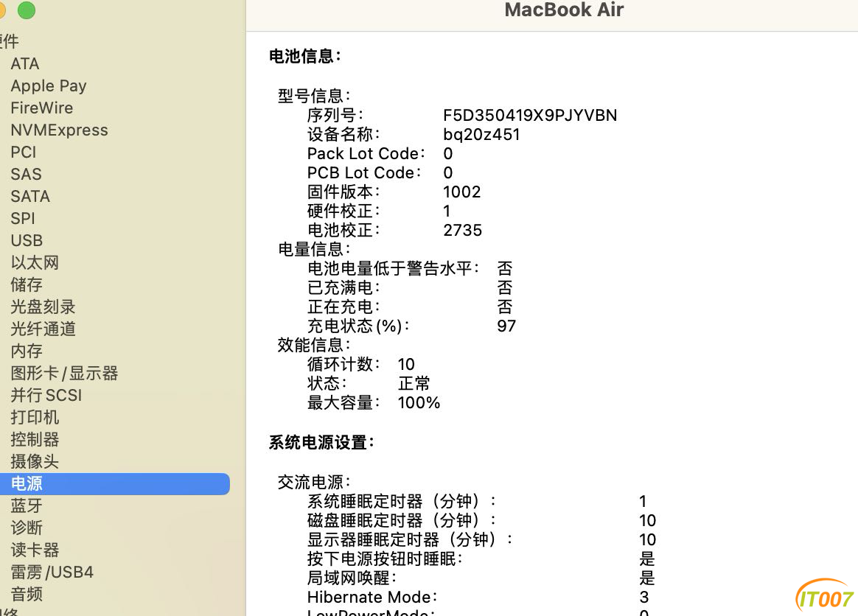Image resolution: width=858 pixels, height=616 pixels.
Task: Select 摄像头 in the sidebar
Action: (35, 461)
